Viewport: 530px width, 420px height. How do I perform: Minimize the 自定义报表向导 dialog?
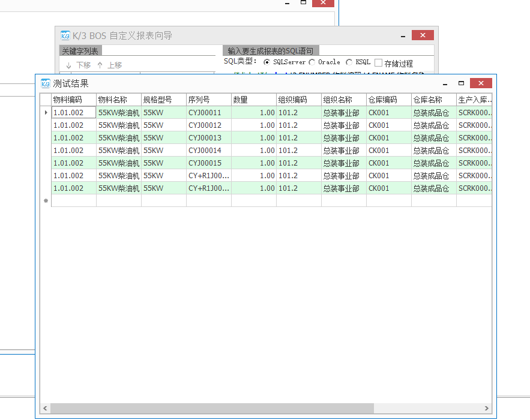coord(403,36)
